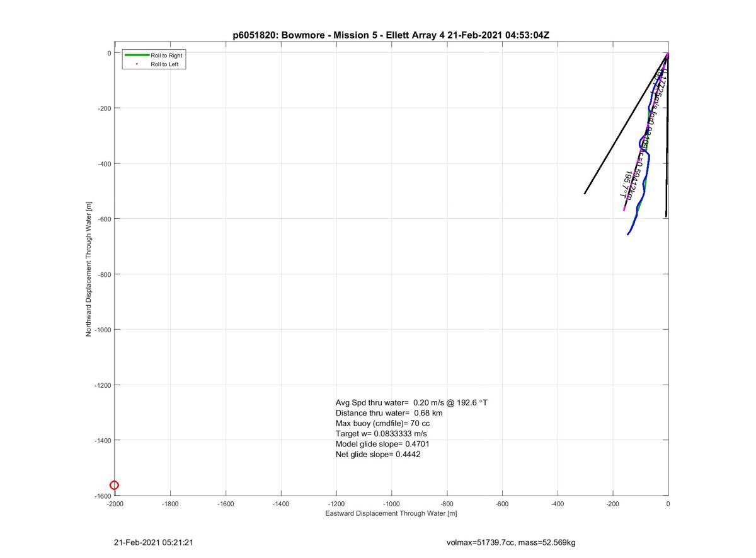Viewport: 756px width, 558px height.
Task: Click x-axis tick label -1600
Action: pyautogui.click(x=226, y=504)
